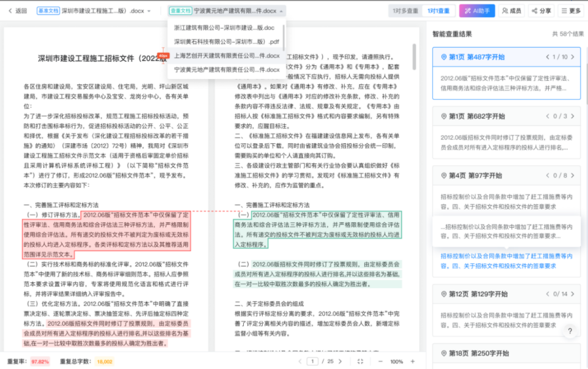The height and width of the screenshot is (369, 588).
Task: Next match arrow in 第12页 第129字 card
Action: click(573, 294)
